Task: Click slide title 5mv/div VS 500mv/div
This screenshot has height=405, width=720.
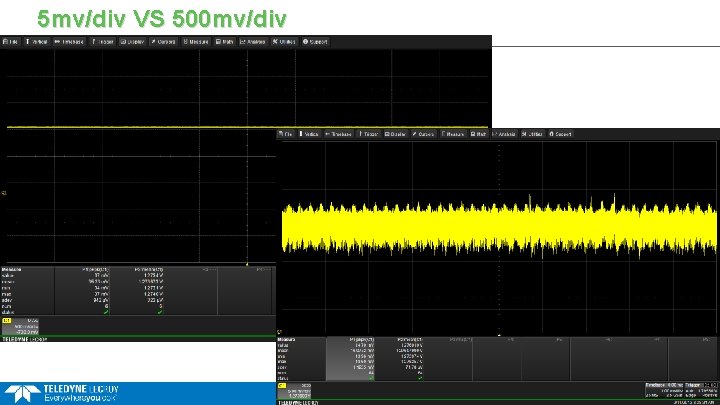Action: pyautogui.click(x=162, y=19)
